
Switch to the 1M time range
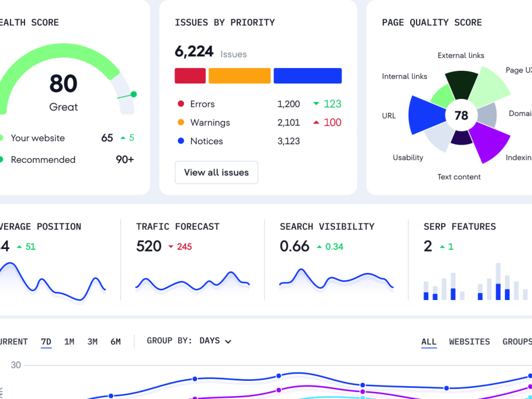(69, 342)
